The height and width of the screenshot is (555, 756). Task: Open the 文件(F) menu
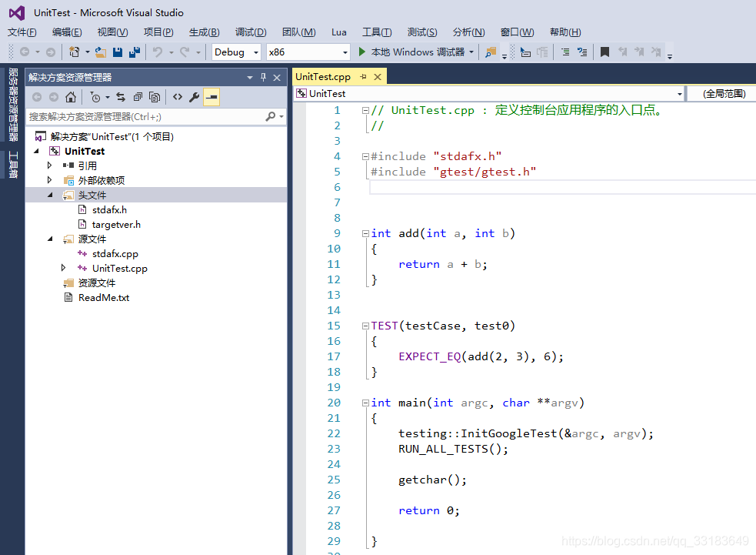pyautogui.click(x=22, y=32)
